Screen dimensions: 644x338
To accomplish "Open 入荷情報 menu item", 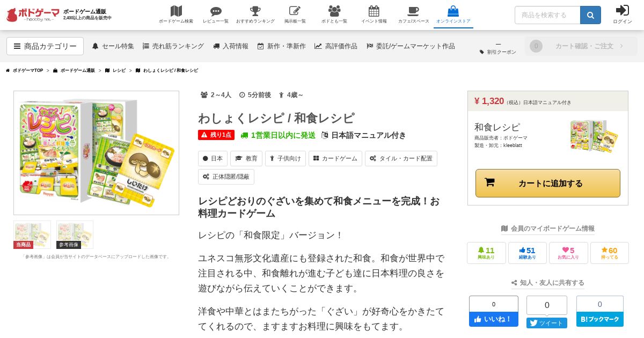I will [x=231, y=46].
